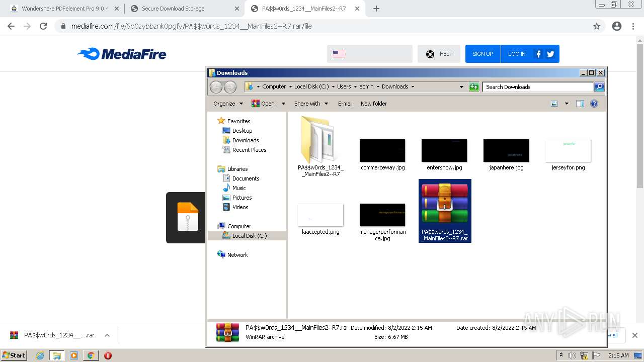Expand address bar history dropdown
Image resolution: width=644 pixels, height=362 pixels.
click(461, 87)
